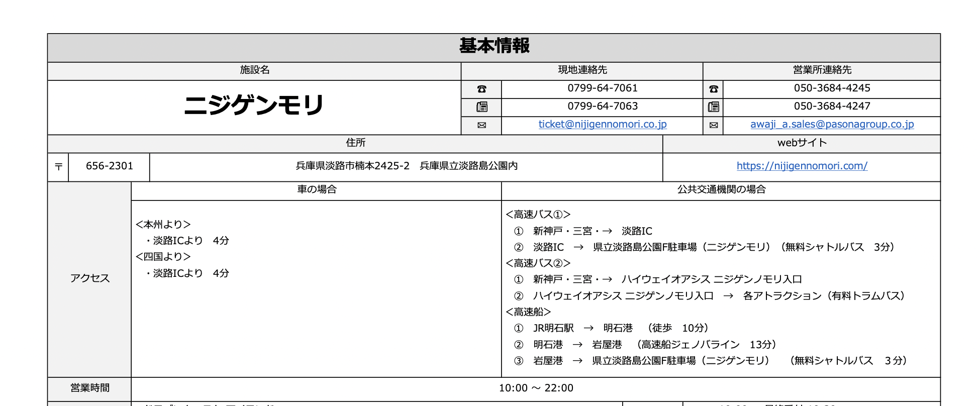Select the <四国より> heading
Viewport: 980px width, 406px height.
[x=163, y=257]
